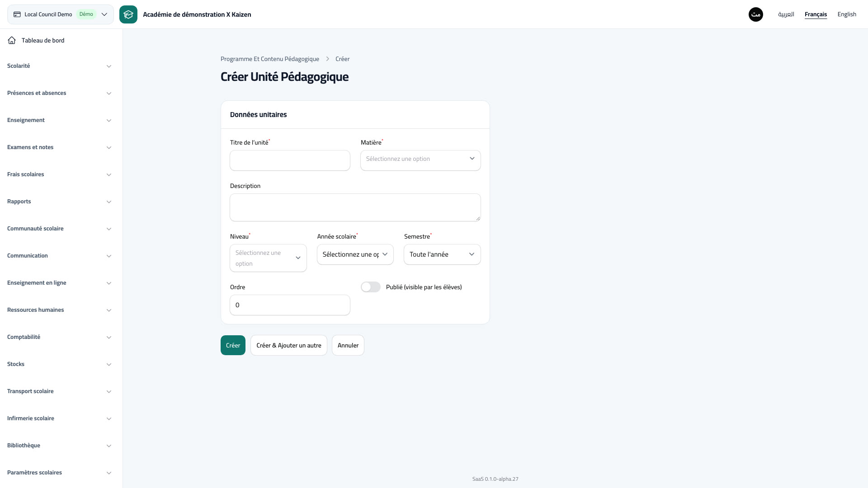Viewport: 868px width, 488px height.
Task: Click the breadcrumb separator chevron icon
Action: [x=328, y=59]
